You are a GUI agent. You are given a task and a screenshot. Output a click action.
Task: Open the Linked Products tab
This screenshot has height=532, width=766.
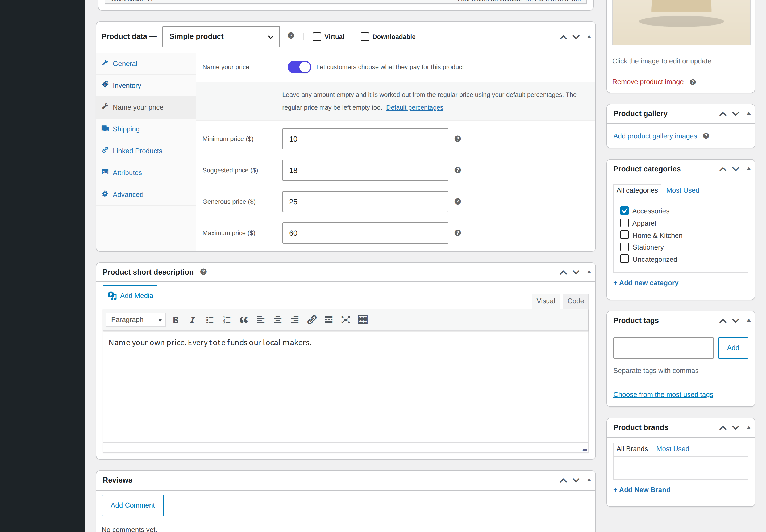pos(146,151)
